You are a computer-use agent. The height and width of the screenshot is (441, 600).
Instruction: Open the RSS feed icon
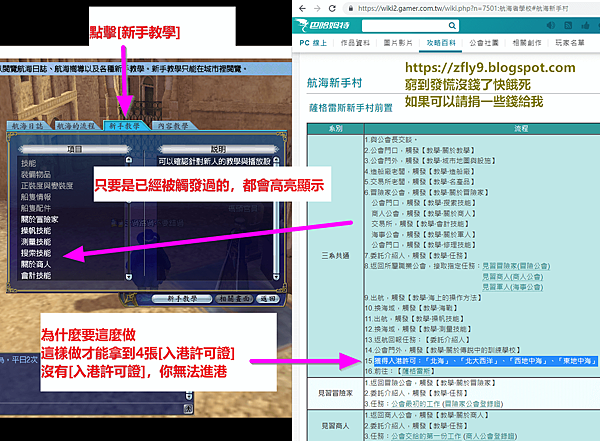pyautogui.click(x=568, y=25)
